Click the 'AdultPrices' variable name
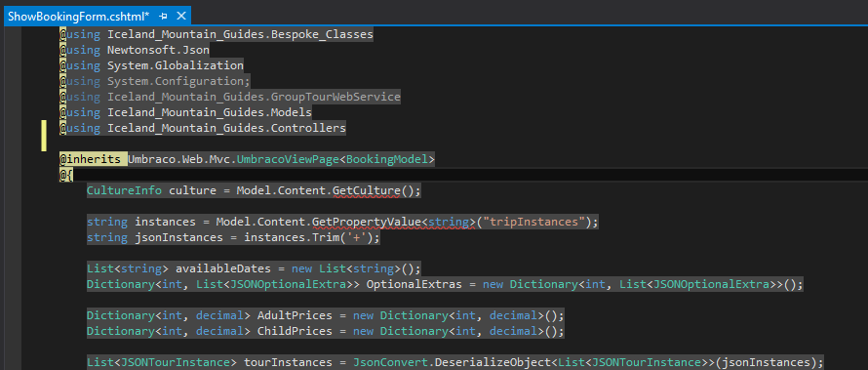Screen dimensions: 868x370 click(295, 315)
